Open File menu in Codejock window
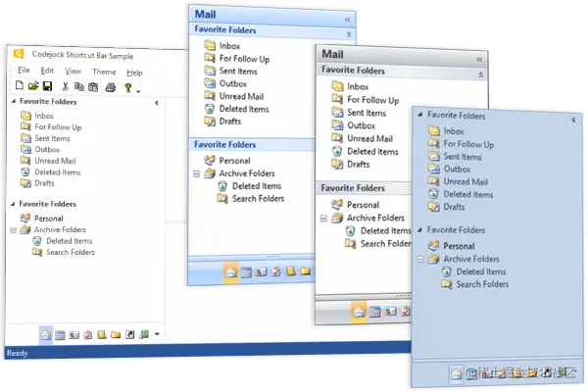Screen dimensions: 588x392 24,71
